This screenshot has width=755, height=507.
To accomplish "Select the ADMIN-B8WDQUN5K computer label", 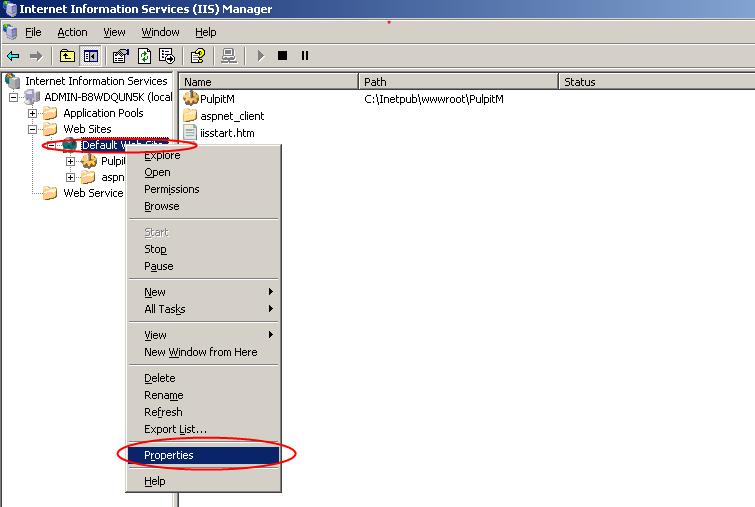I will pyautogui.click(x=108, y=97).
